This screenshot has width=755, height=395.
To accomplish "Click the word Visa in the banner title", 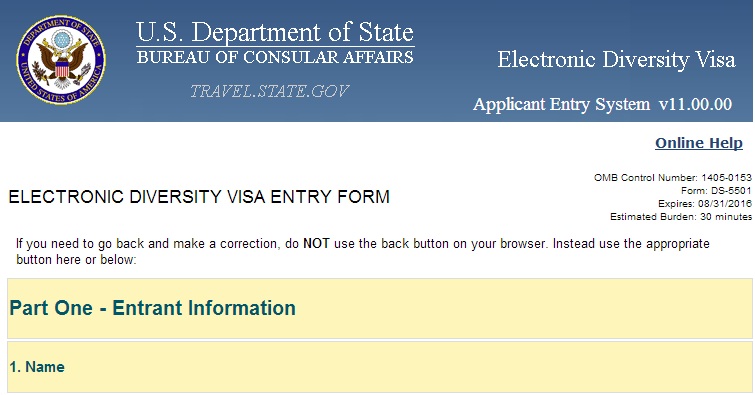I will [715, 60].
